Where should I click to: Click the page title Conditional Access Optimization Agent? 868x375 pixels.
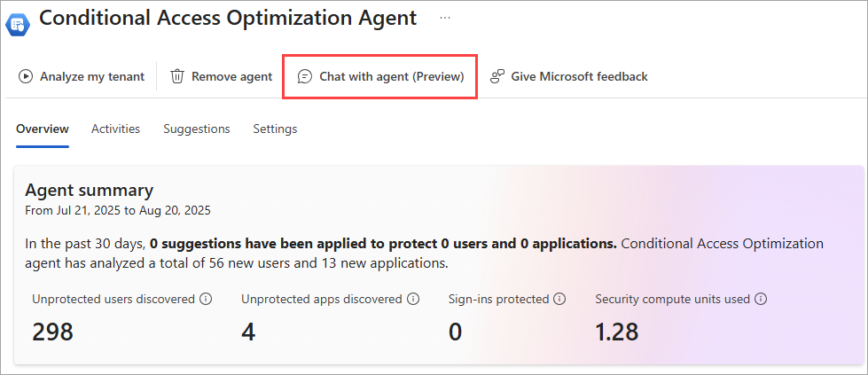tap(228, 18)
